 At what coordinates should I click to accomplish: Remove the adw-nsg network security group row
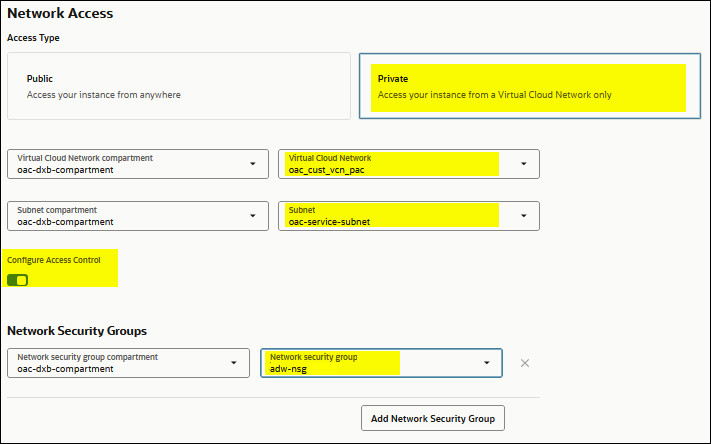(x=525, y=363)
